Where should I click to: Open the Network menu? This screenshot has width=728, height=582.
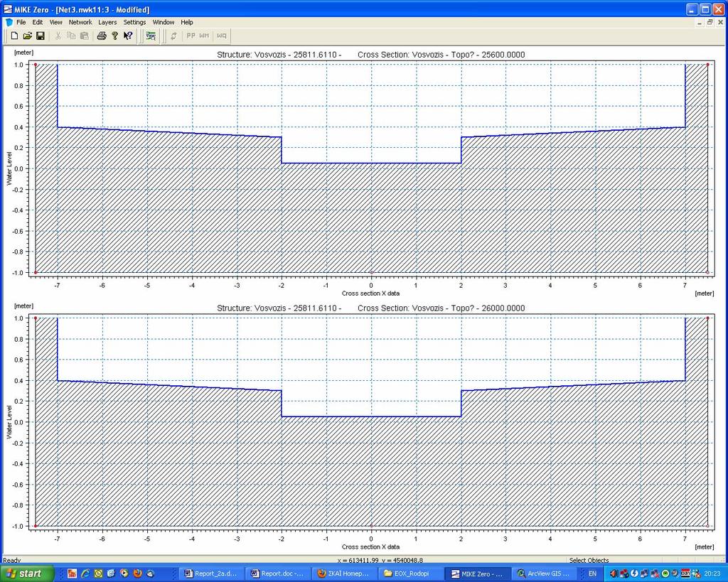pyautogui.click(x=80, y=22)
